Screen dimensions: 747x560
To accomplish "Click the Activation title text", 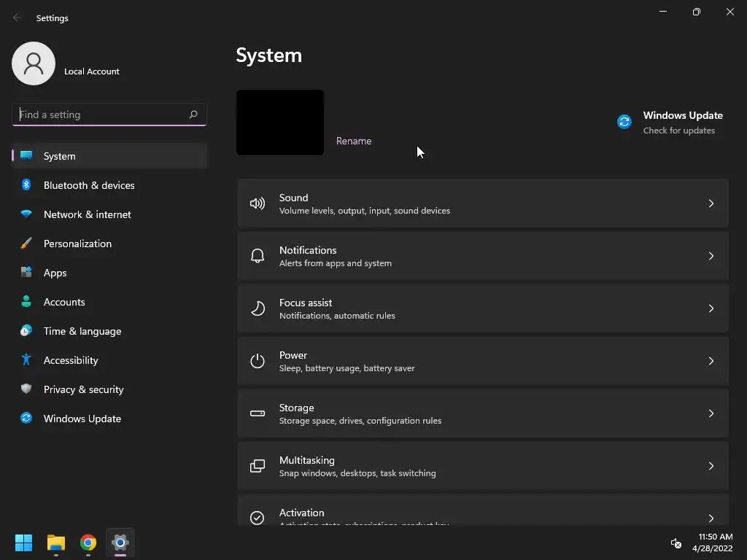I will coord(301,513).
